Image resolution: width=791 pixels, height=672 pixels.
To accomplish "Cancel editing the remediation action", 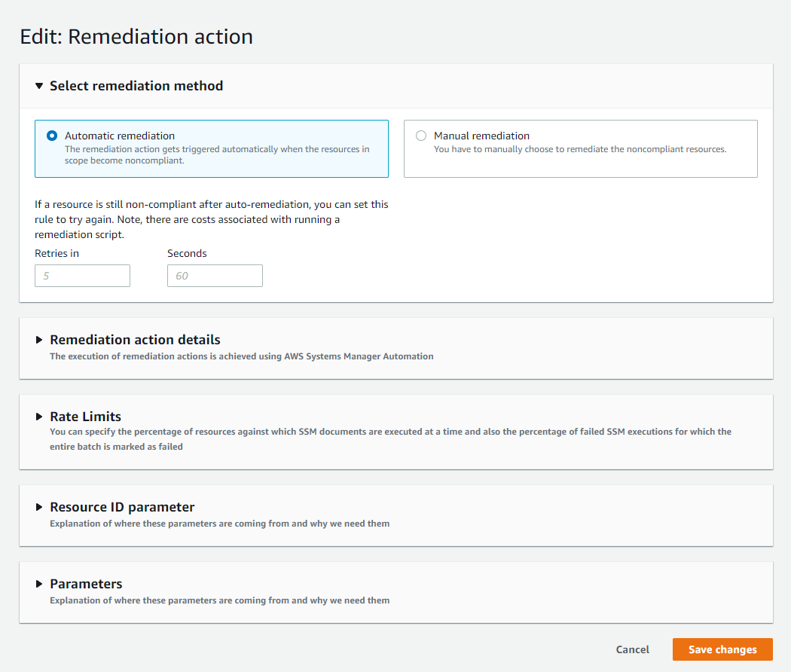I will click(632, 649).
